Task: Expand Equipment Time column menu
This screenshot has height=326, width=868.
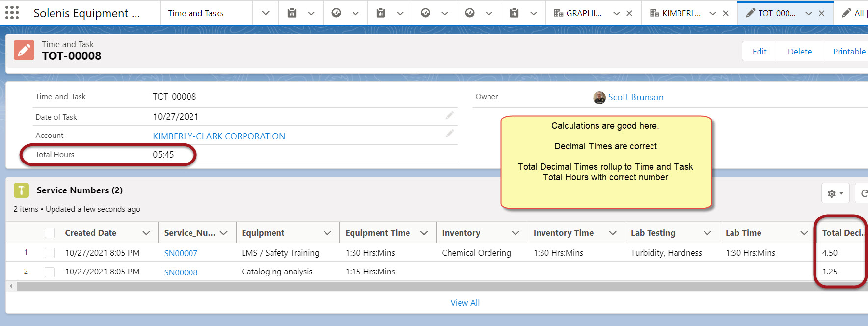Action: (x=424, y=233)
